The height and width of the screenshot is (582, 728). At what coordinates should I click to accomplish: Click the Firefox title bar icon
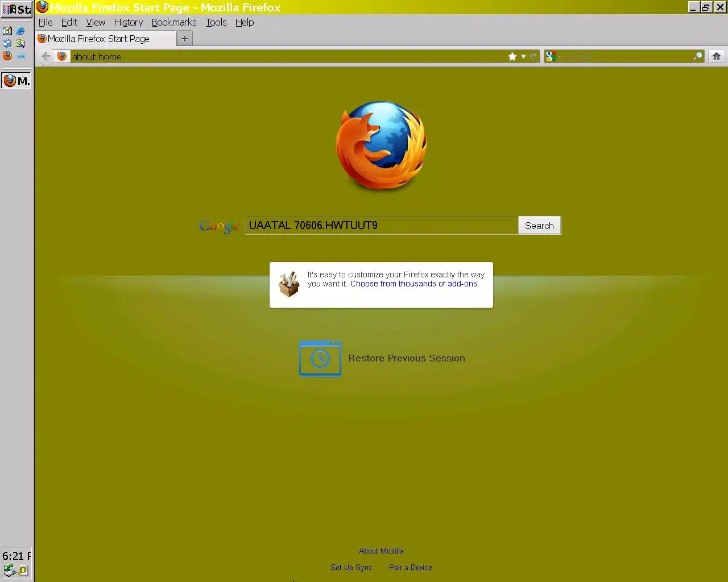[x=43, y=7]
